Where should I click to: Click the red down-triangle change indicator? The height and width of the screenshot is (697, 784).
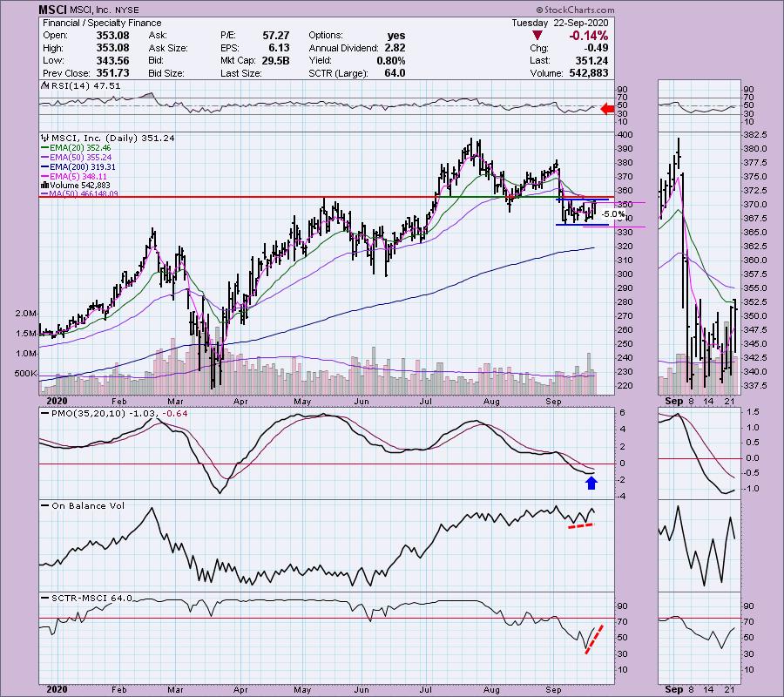pyautogui.click(x=537, y=36)
